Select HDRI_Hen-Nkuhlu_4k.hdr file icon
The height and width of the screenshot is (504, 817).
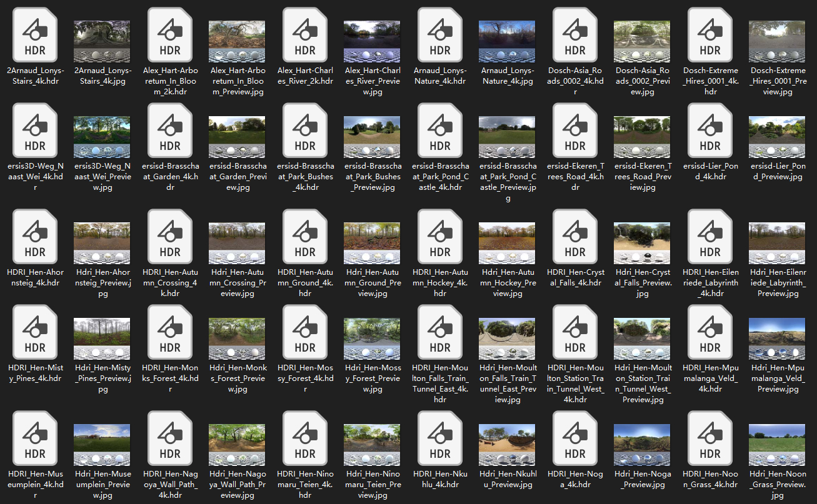click(440, 439)
